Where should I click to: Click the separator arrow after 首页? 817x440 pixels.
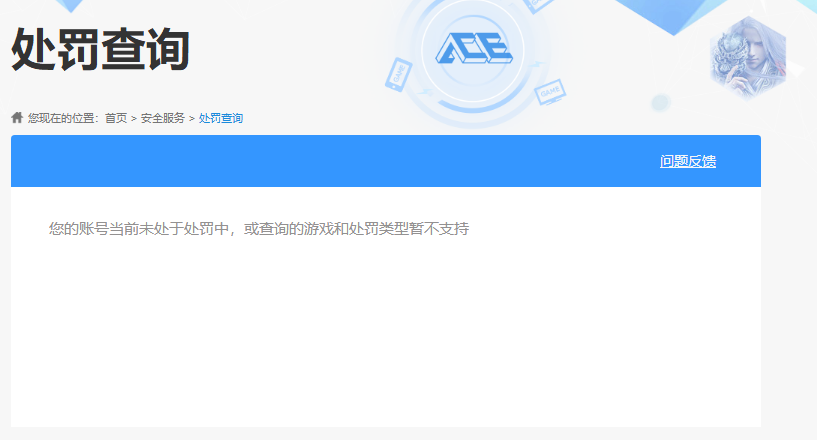coord(134,119)
